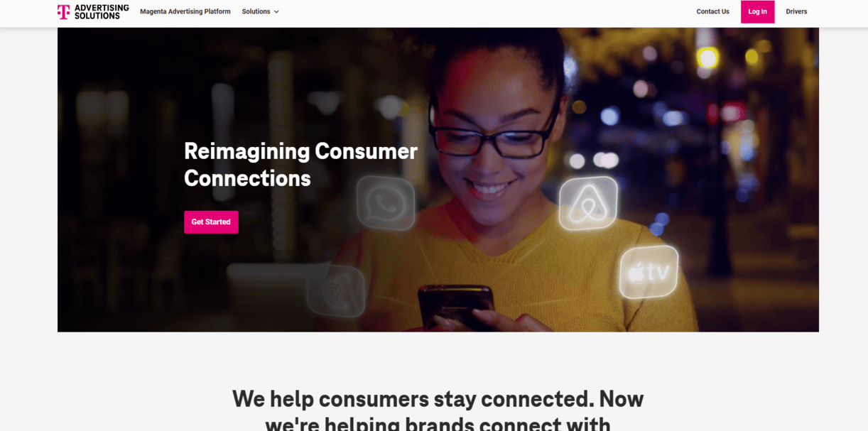868x431 pixels.
Task: Click the phone in the woman's hands
Action: click(456, 307)
